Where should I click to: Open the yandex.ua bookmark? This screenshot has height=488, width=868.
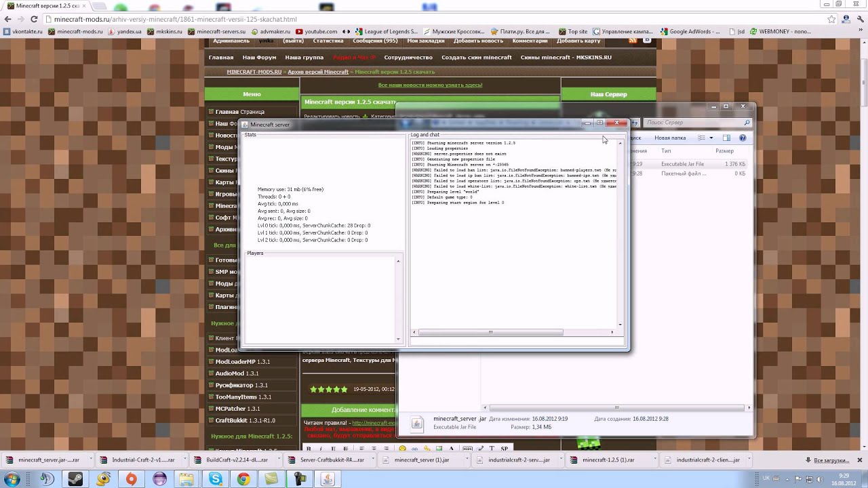[125, 31]
